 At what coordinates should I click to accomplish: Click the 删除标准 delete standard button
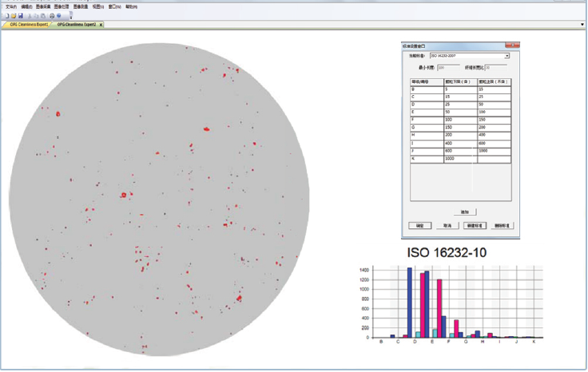[x=502, y=226]
